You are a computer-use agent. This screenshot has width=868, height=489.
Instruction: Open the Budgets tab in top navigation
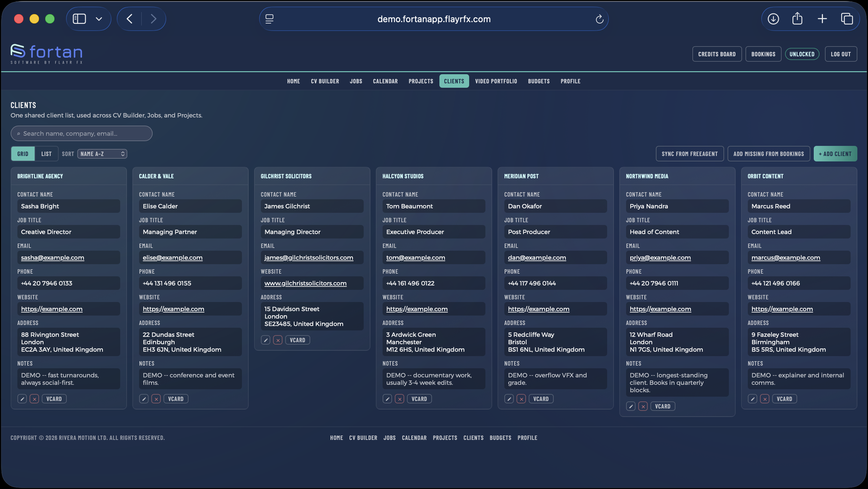tap(538, 81)
